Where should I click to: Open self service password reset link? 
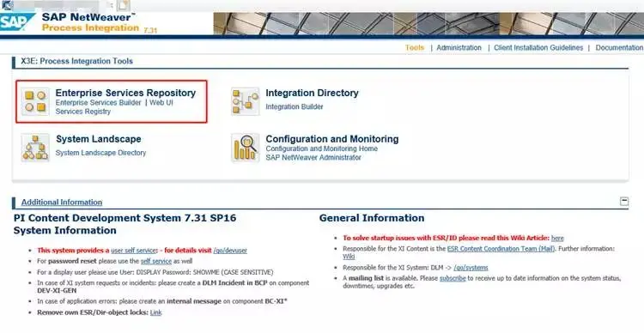tap(156, 261)
